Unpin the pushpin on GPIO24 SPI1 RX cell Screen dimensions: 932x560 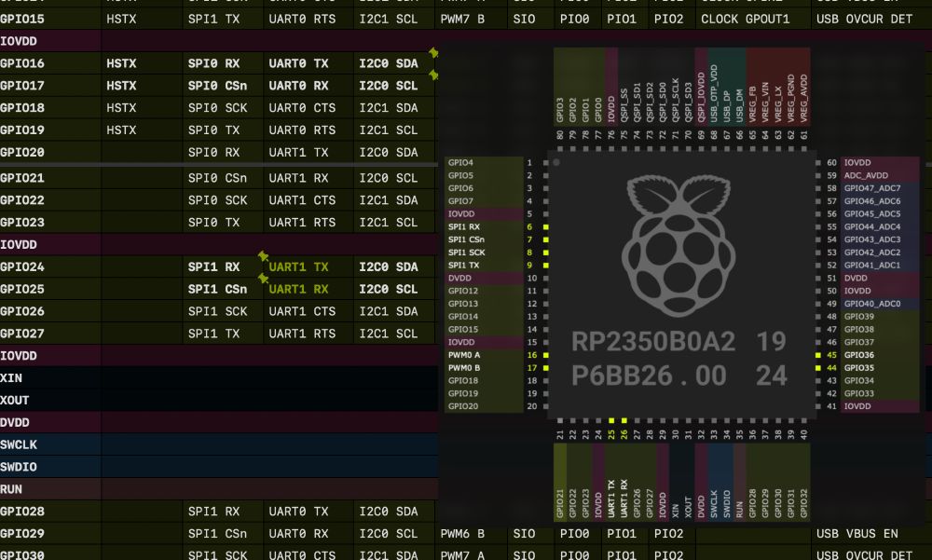263,256
